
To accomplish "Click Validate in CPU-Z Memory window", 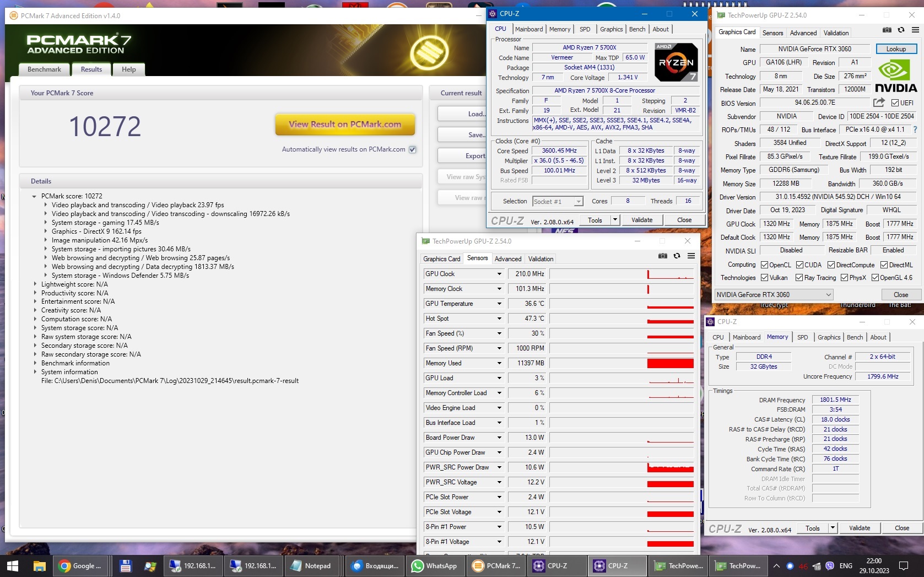I will [859, 528].
